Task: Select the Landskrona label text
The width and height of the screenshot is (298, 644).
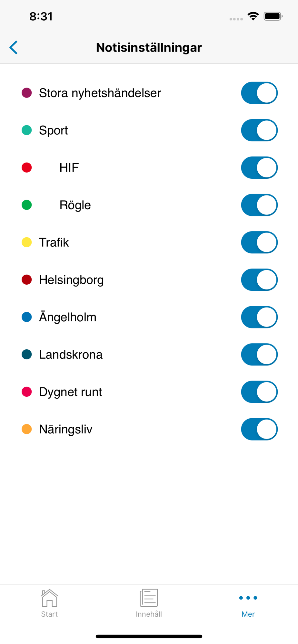Action: pos(71,355)
